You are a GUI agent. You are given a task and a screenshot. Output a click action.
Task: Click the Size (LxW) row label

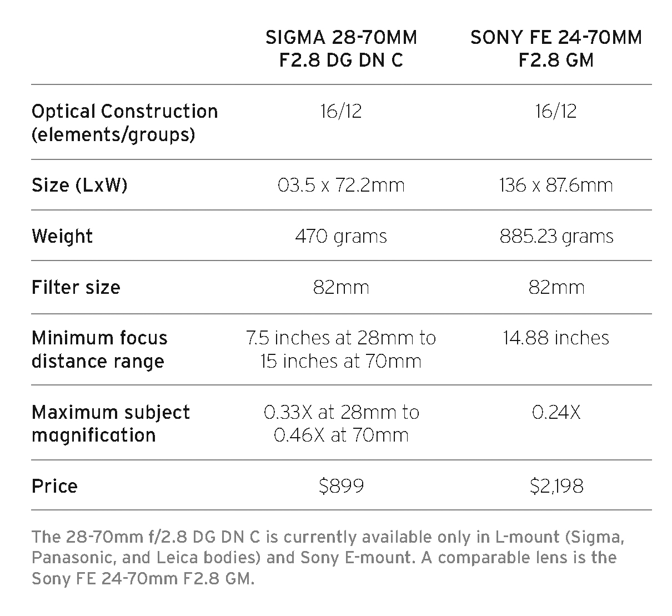79,185
